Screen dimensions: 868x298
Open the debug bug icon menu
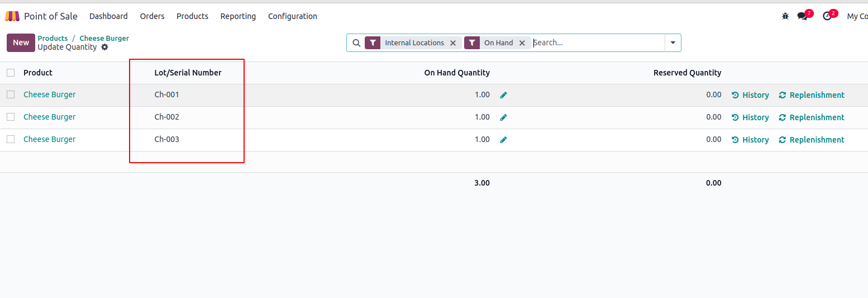pos(785,16)
